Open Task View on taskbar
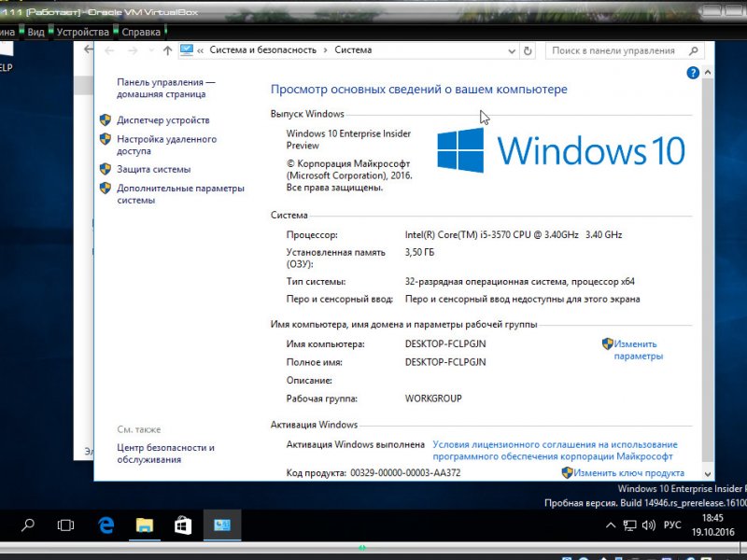 point(65,525)
